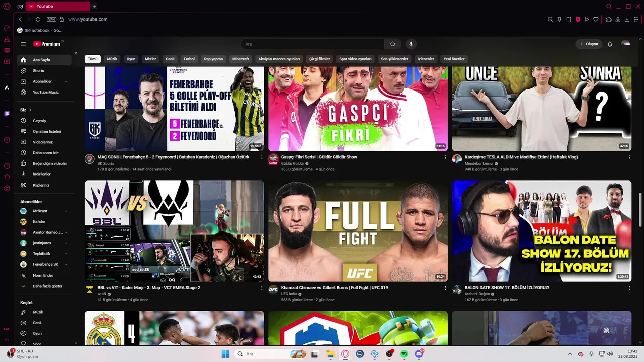Select the Minecraft filter chip
The height and width of the screenshot is (362, 644).
pos(240,59)
